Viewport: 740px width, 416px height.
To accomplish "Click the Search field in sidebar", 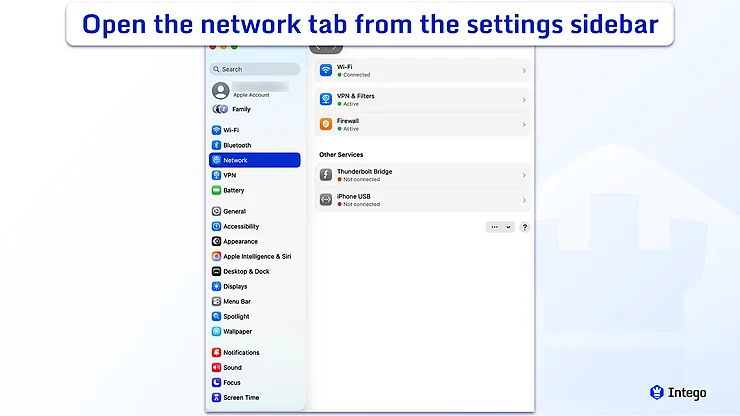I will point(255,69).
